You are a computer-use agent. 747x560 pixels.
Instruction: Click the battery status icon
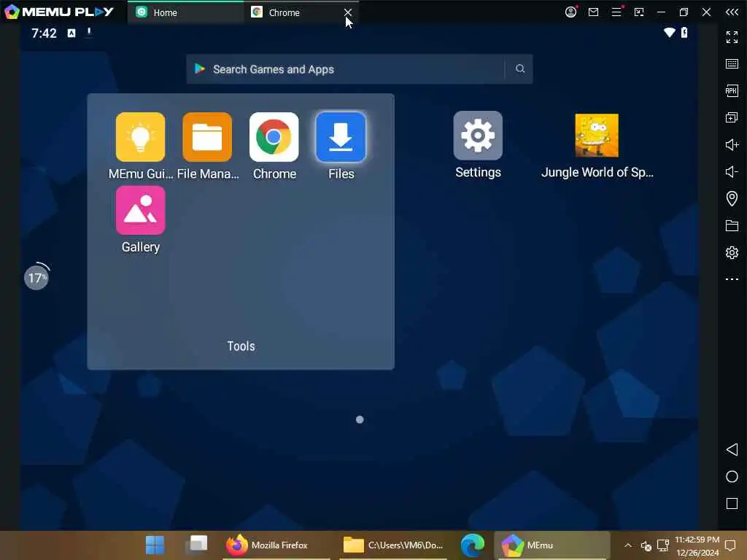(684, 32)
